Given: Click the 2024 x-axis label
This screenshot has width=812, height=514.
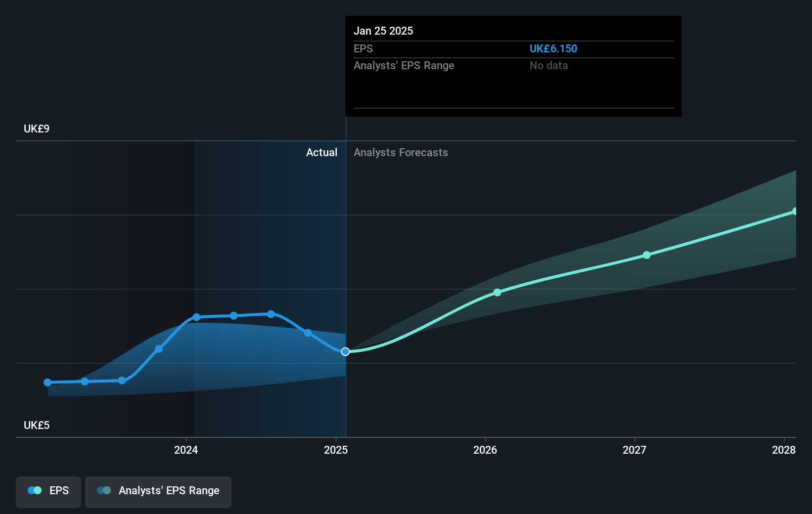Looking at the screenshot, I should pos(186,450).
